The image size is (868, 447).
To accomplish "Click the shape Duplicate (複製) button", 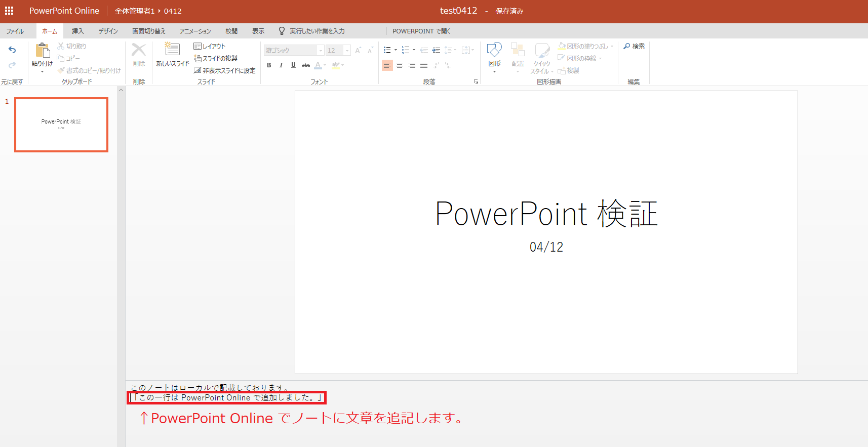I will [569, 70].
